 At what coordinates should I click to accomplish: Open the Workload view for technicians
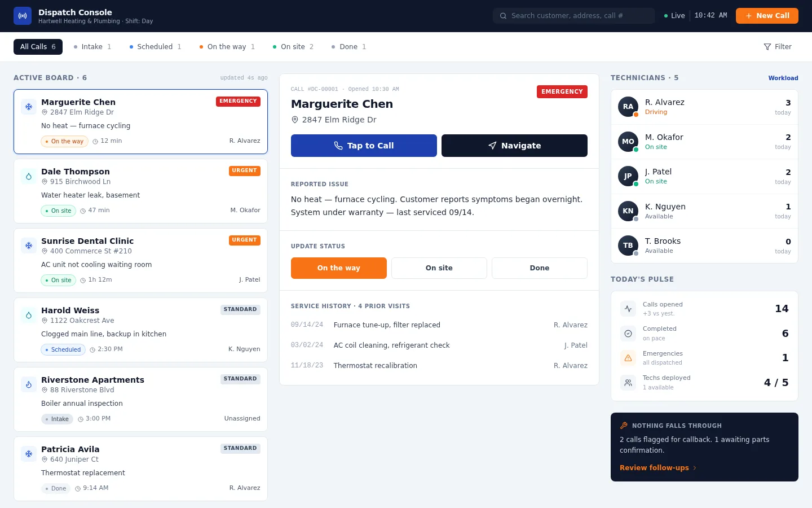click(x=783, y=78)
